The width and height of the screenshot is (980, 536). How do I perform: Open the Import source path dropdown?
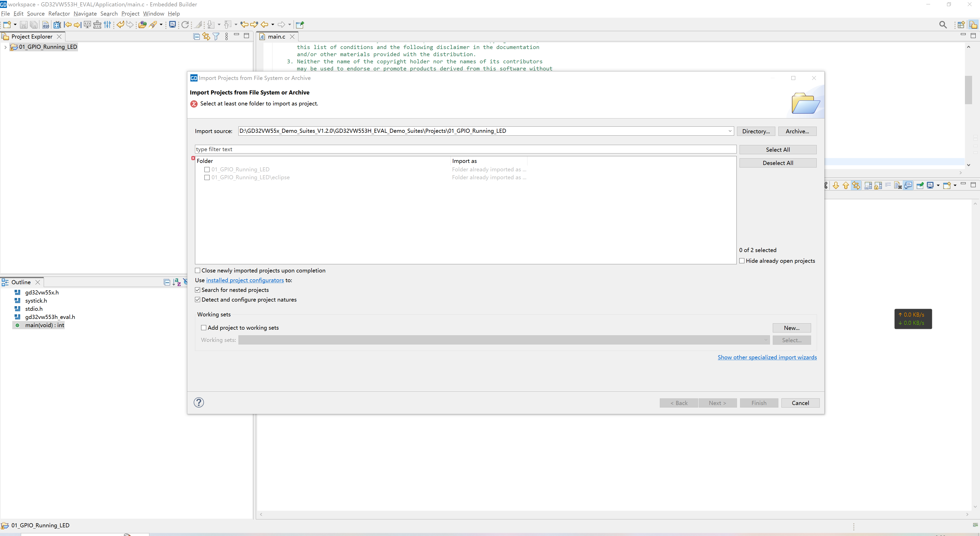tap(730, 131)
